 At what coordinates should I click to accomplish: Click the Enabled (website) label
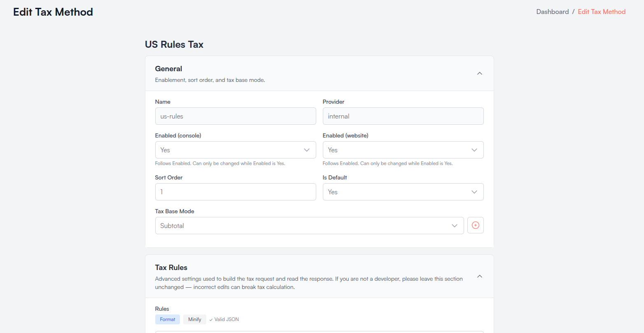[x=345, y=135]
